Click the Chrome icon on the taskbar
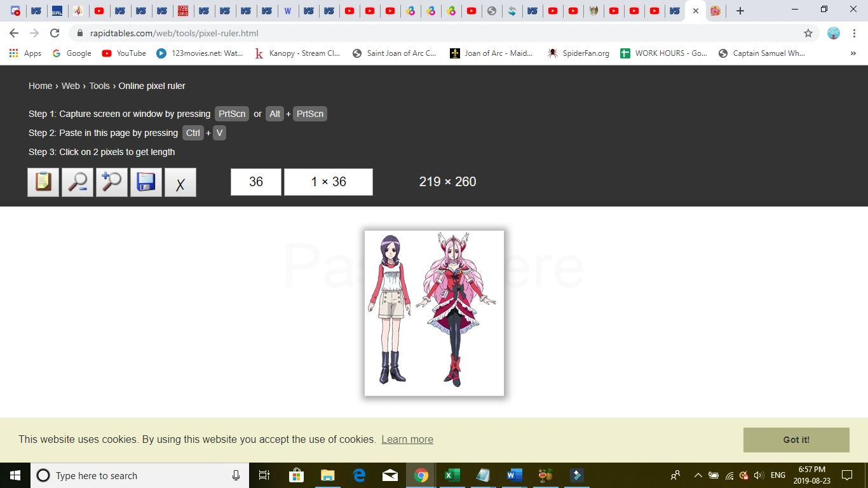868x488 pixels. (x=421, y=475)
